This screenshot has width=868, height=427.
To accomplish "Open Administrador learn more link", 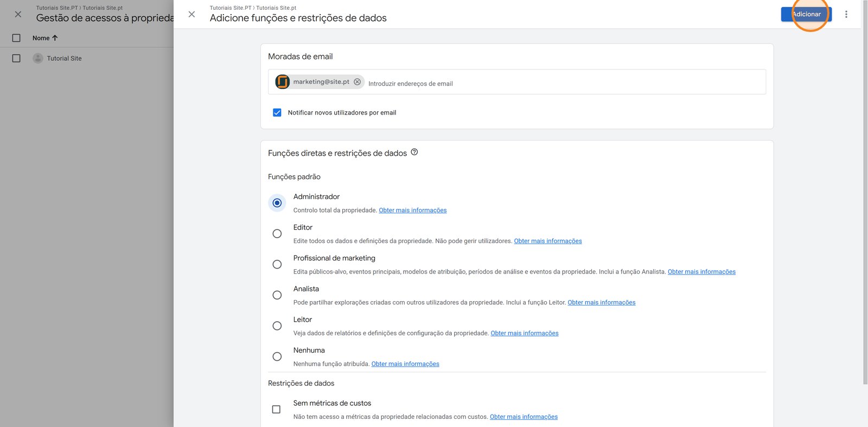I will 412,211.
